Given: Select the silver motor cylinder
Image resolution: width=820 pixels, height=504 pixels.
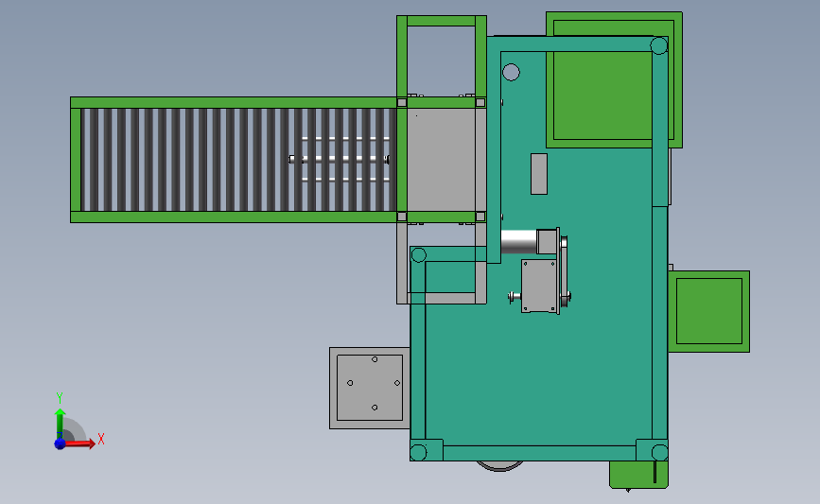Looking at the screenshot, I should pyautogui.click(x=519, y=241).
